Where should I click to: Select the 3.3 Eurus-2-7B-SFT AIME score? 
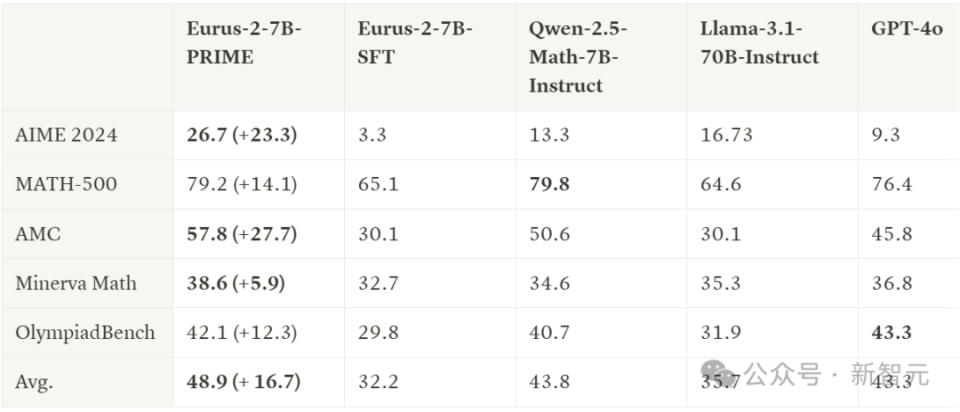pyautogui.click(x=373, y=135)
